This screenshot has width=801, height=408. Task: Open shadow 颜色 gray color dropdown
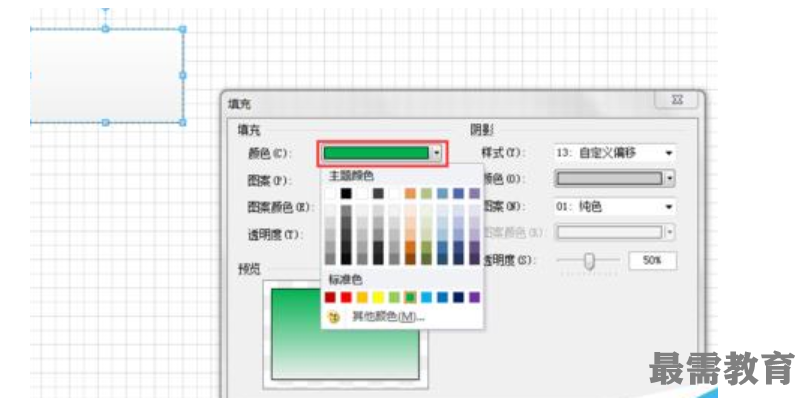669,178
